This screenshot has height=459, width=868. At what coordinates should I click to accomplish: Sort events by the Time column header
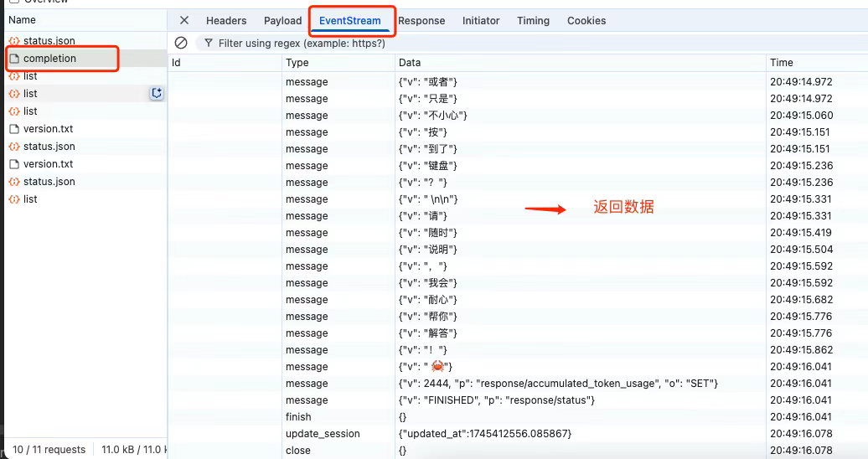(781, 63)
